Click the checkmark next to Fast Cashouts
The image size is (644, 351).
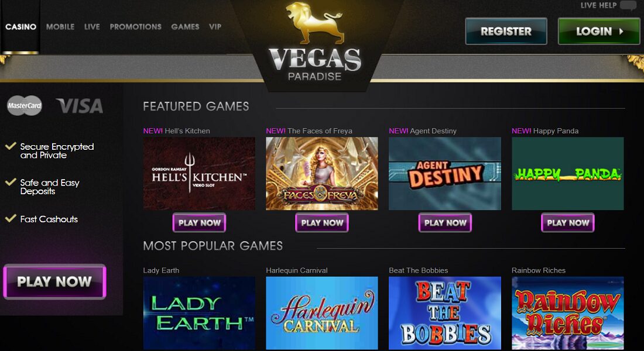(x=11, y=218)
